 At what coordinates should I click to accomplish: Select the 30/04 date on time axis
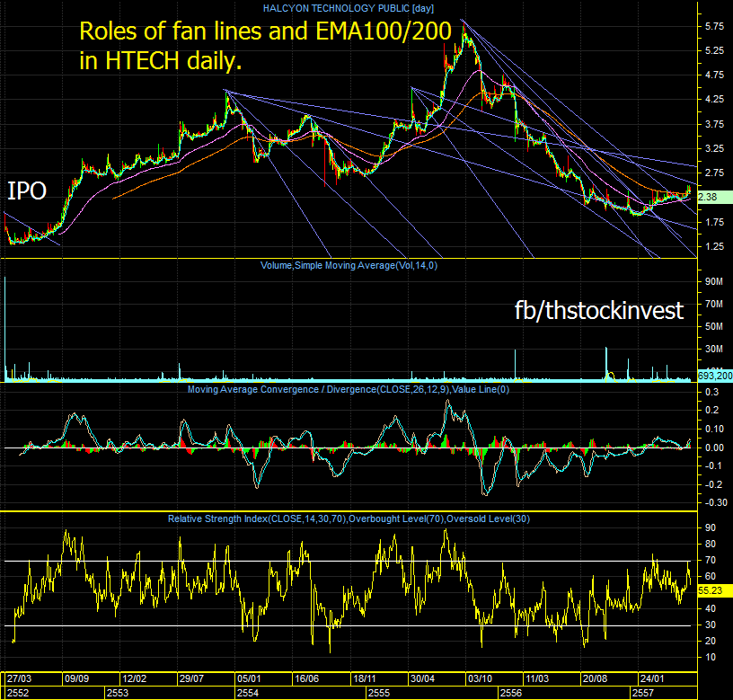[x=422, y=678]
